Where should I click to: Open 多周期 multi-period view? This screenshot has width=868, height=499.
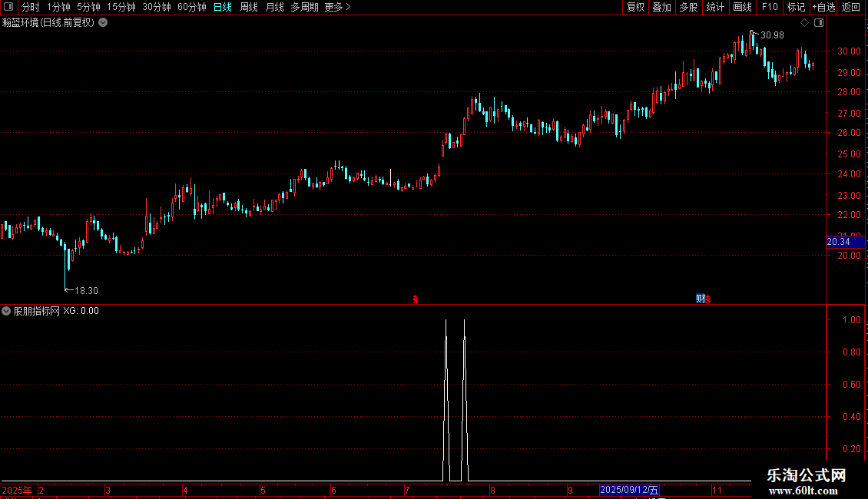(x=304, y=7)
